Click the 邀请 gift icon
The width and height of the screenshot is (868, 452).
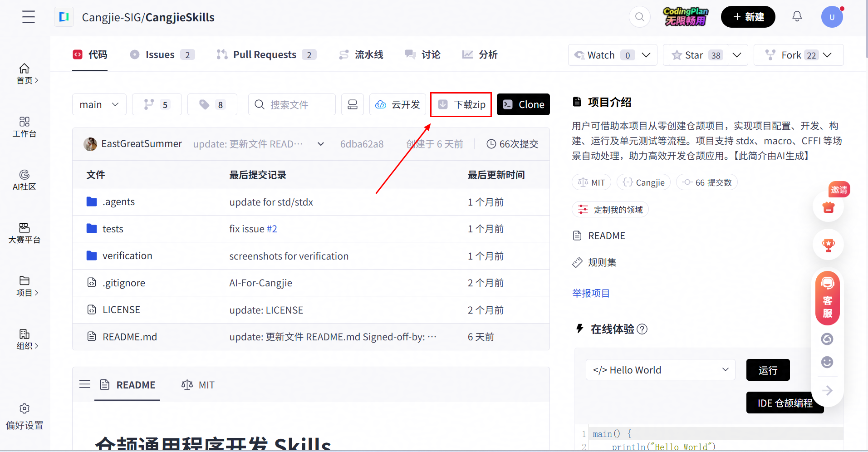(829, 206)
